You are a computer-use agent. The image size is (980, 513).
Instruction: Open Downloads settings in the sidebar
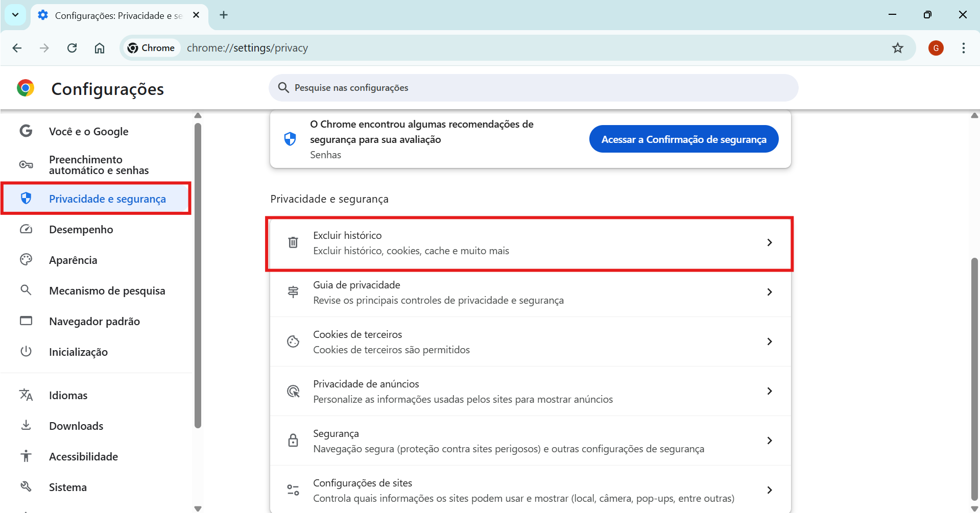click(76, 426)
